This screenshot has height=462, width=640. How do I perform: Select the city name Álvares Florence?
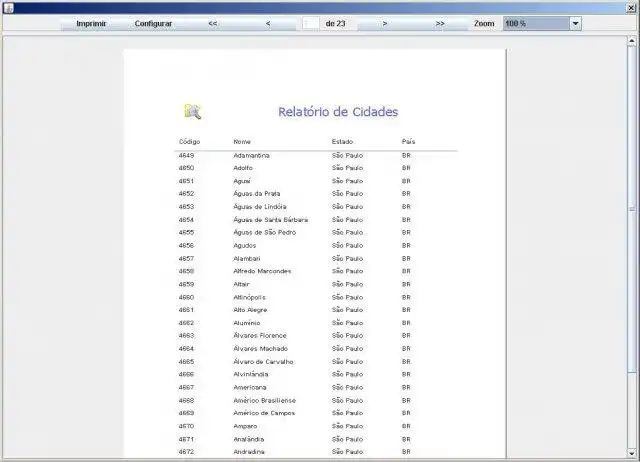coord(260,335)
